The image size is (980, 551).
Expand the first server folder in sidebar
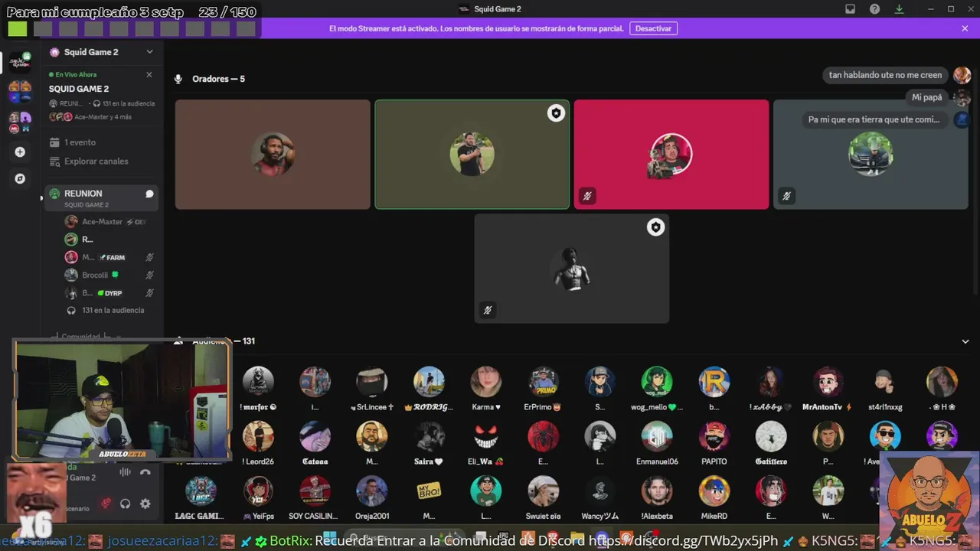tap(20, 91)
